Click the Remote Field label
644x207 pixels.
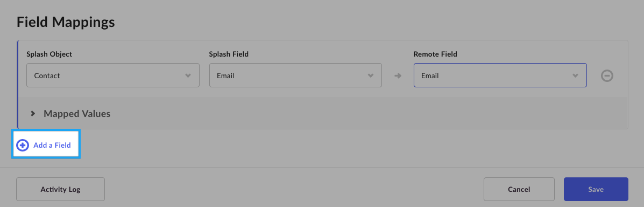pos(435,54)
